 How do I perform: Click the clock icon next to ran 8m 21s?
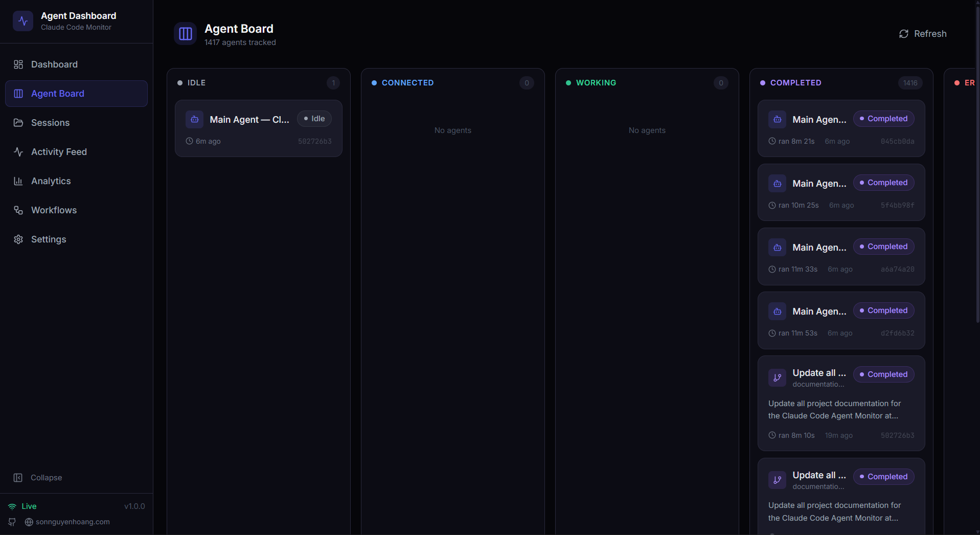[x=772, y=141]
